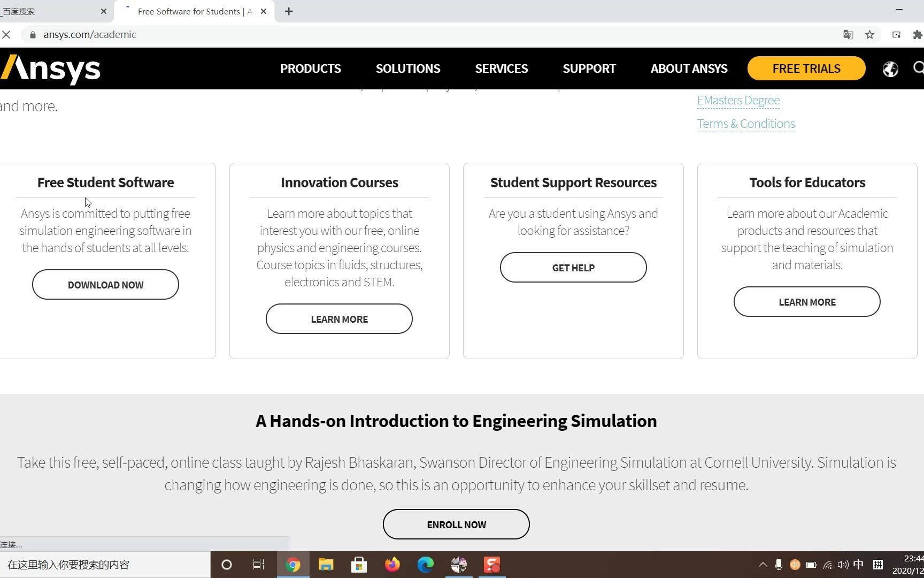Switch the 中 input language indicator

pos(859,565)
